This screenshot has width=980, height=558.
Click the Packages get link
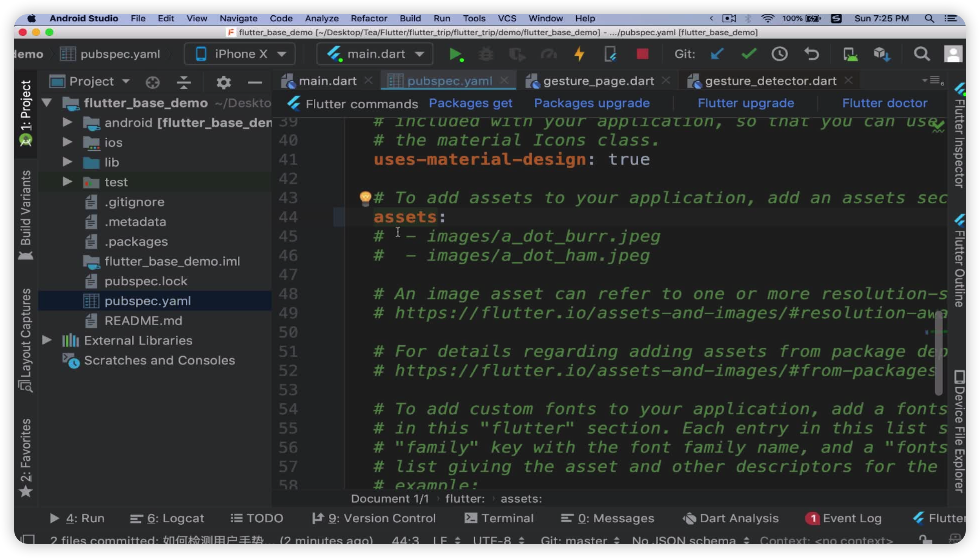(x=470, y=103)
